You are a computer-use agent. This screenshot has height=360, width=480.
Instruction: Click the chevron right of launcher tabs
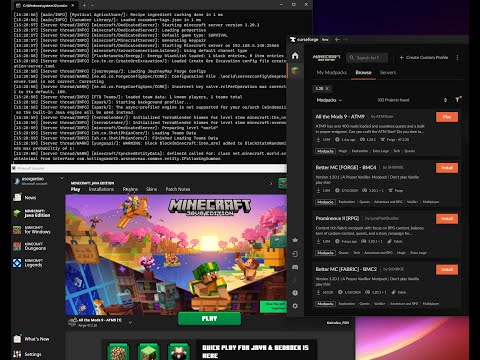[271, 184]
